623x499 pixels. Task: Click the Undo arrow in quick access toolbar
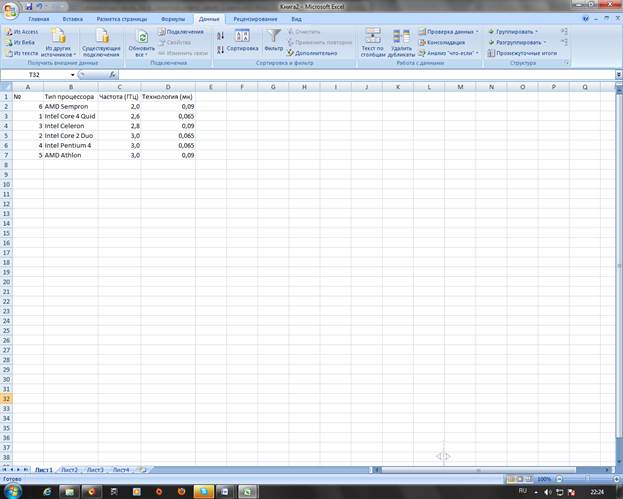(40, 6)
